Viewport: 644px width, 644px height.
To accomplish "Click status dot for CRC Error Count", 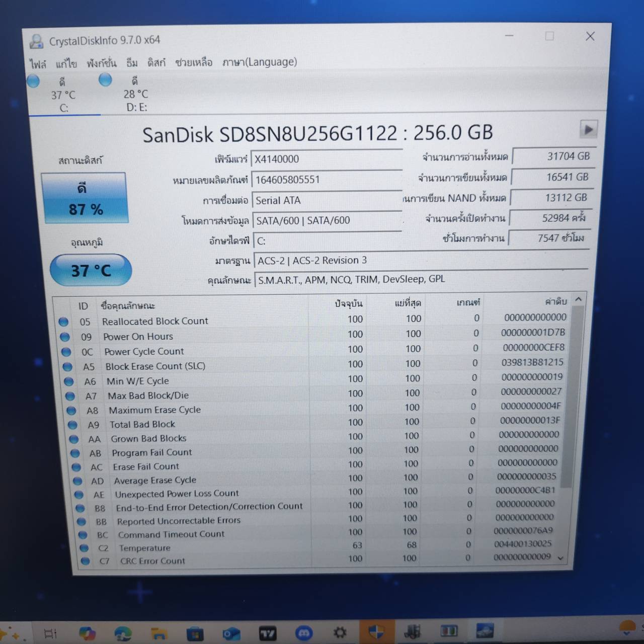I will tap(85, 561).
